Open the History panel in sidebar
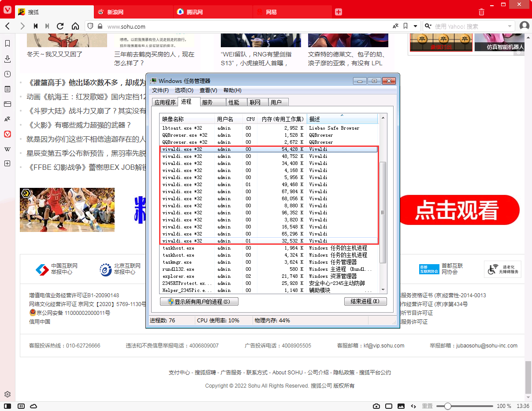 (7, 74)
